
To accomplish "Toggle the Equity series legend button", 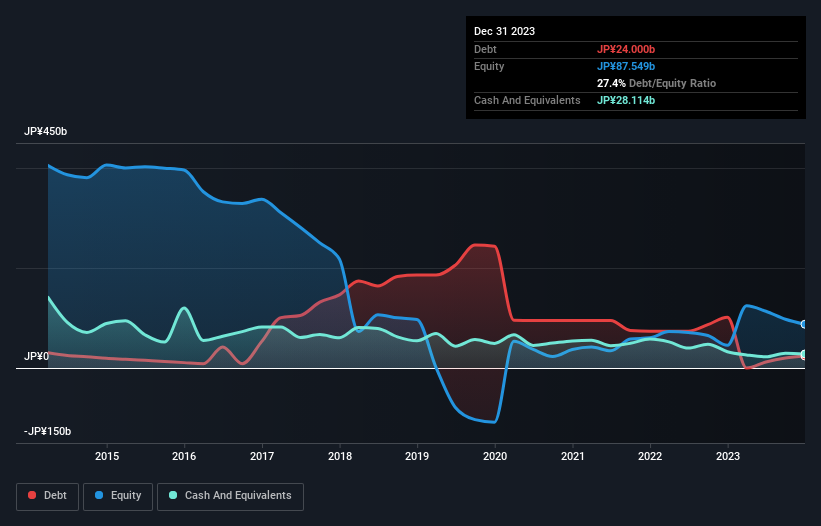I will pos(118,496).
